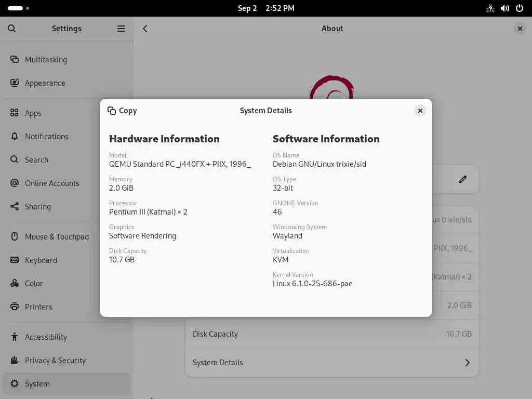Open the top bar date and time
The width and height of the screenshot is (532, 399).
[x=266, y=8]
